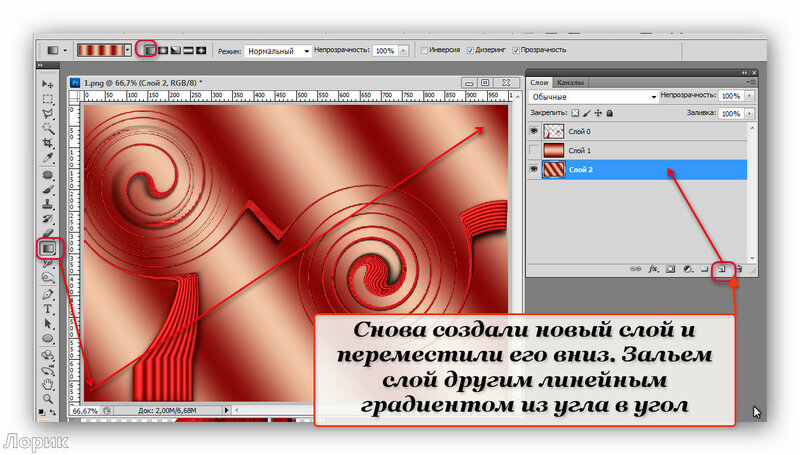
Task: Choose the linear gradient style
Action: click(148, 50)
